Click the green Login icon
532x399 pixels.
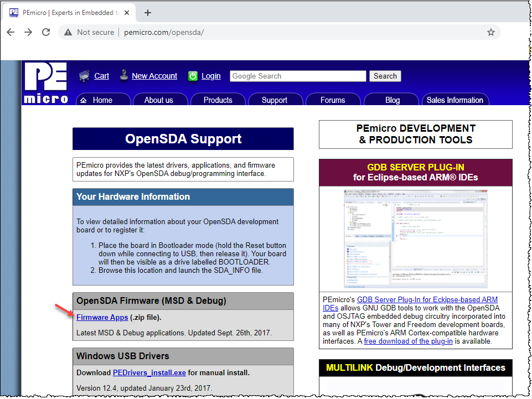coord(193,75)
